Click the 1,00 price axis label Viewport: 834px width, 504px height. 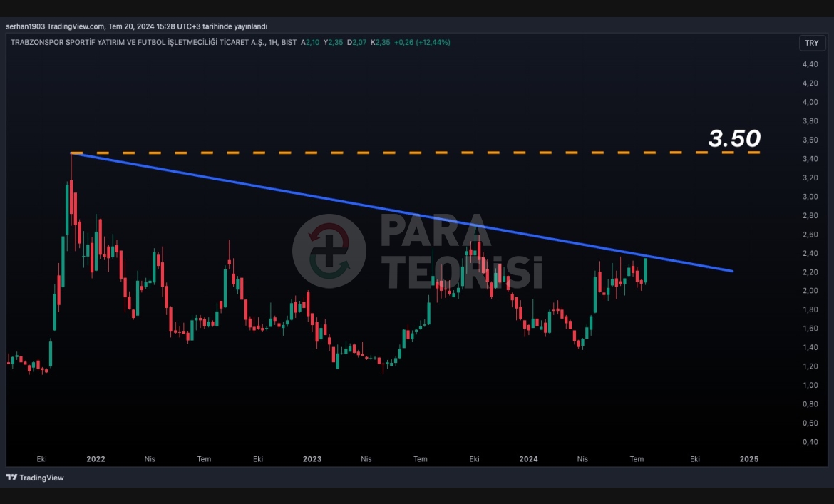pos(810,385)
